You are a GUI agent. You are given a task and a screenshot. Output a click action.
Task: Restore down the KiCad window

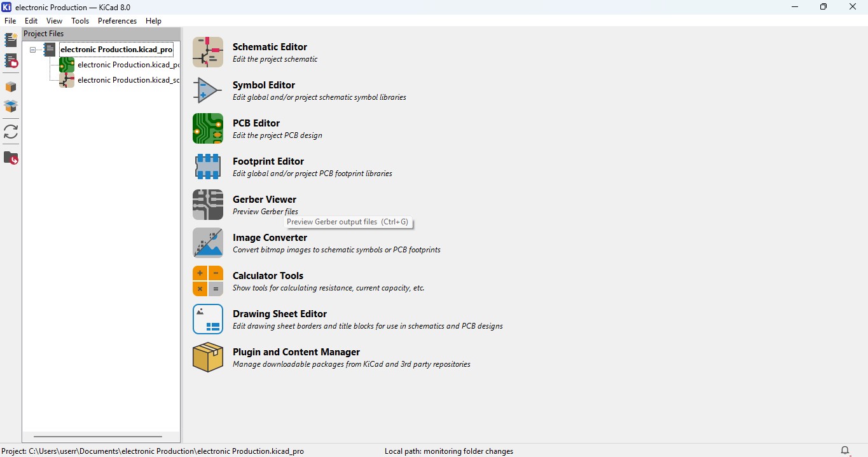coord(823,7)
